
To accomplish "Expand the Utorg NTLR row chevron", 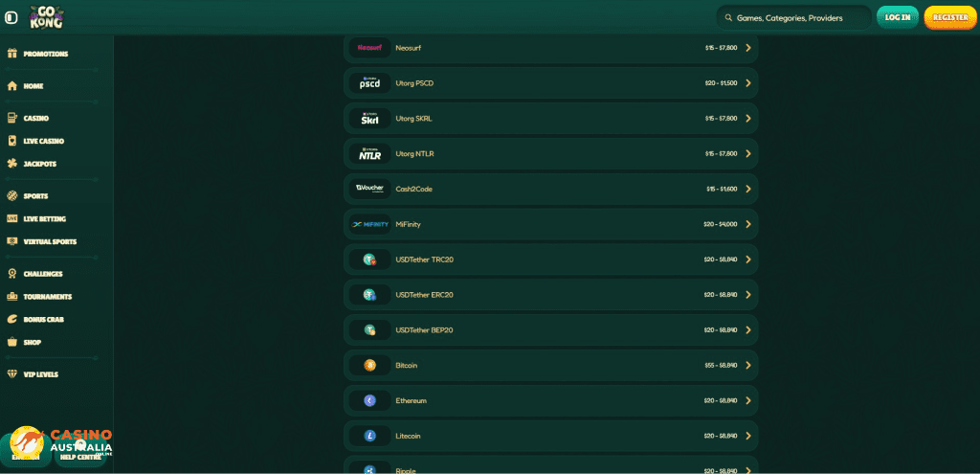I will (x=748, y=154).
